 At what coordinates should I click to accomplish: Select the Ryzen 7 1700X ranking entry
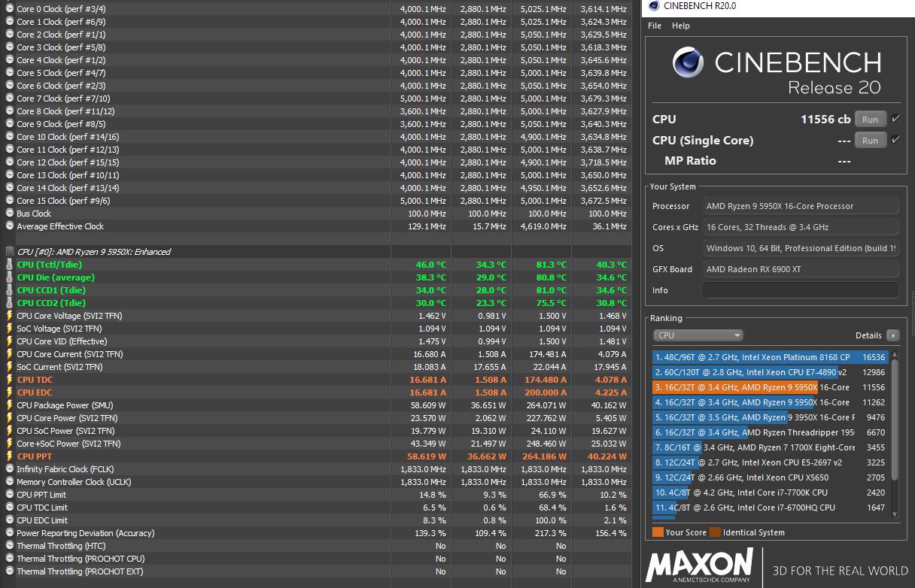[770, 447]
